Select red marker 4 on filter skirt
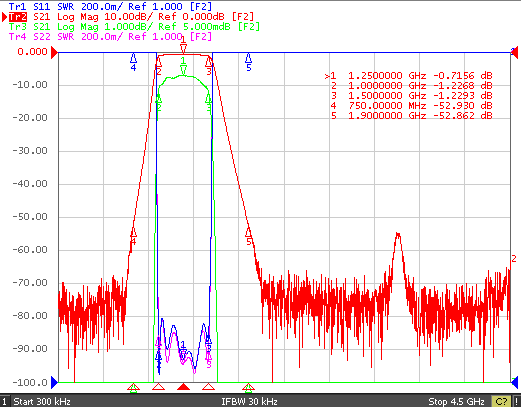Viewport: 521px width, 407px height. [134, 232]
